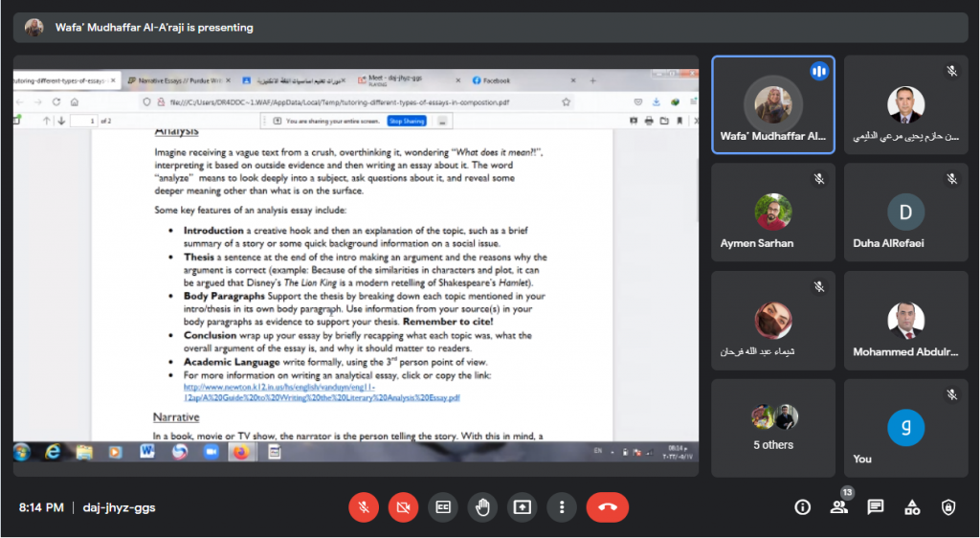The width and height of the screenshot is (980, 538).
Task: Unmute the microphone in the call bar
Action: (364, 507)
